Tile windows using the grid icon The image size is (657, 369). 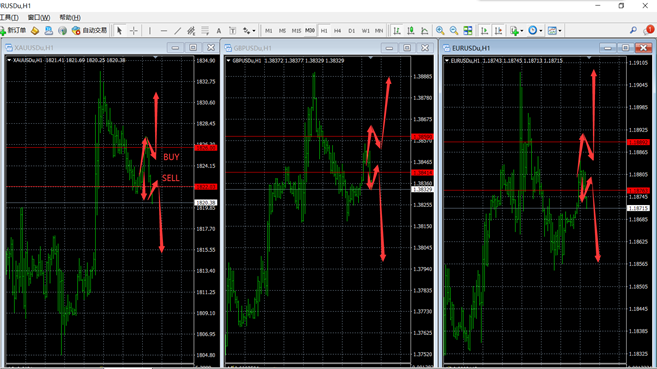pos(468,31)
